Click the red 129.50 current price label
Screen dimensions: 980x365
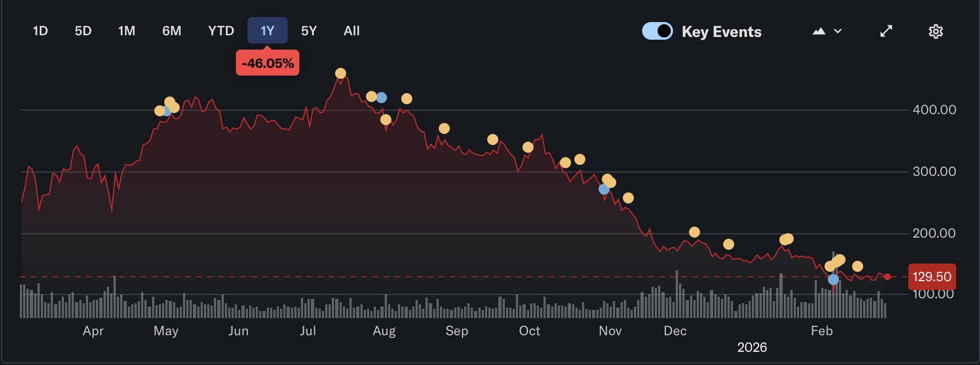(931, 277)
